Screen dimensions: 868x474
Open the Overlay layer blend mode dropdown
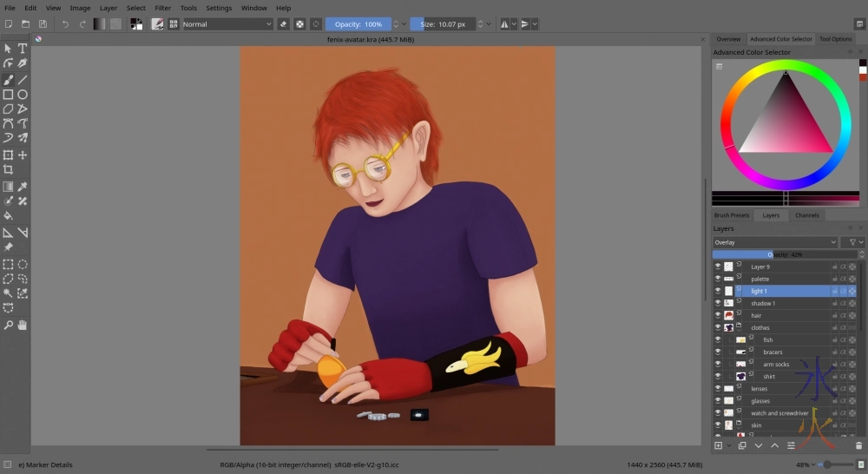click(x=775, y=242)
